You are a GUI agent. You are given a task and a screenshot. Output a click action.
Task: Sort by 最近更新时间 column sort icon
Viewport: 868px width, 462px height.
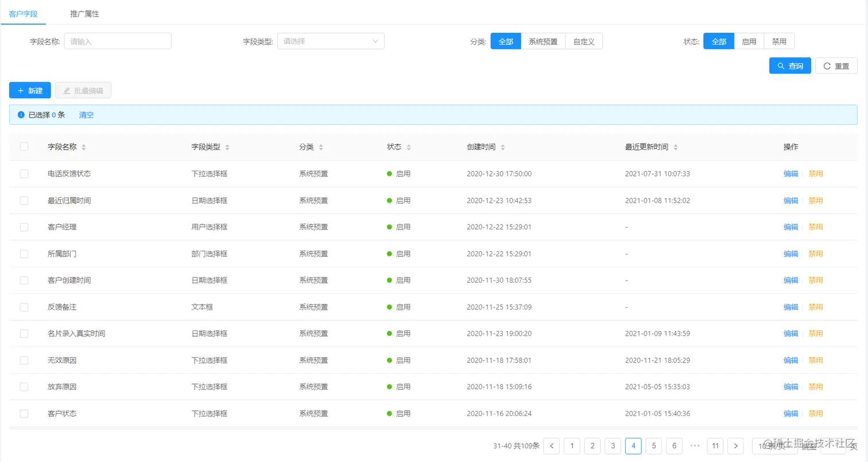coord(676,148)
